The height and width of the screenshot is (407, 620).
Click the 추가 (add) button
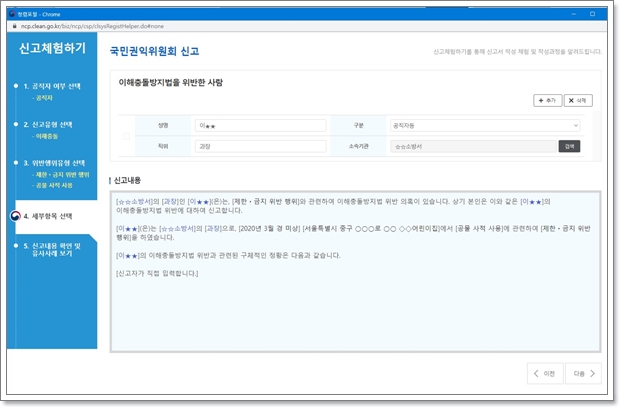click(x=547, y=100)
